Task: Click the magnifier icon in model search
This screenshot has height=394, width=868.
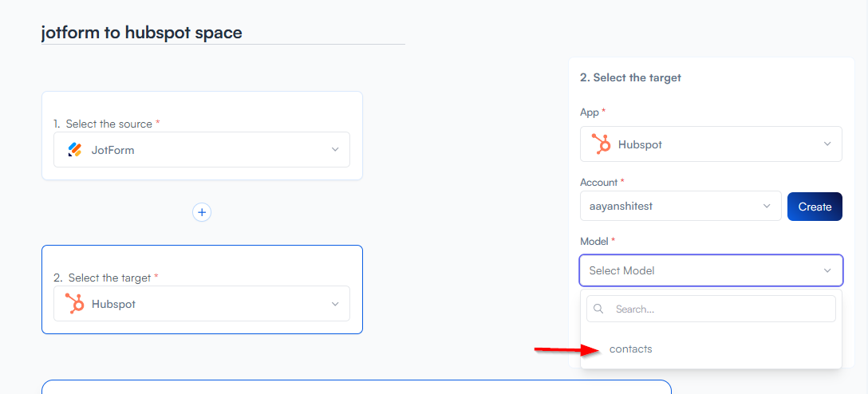Action: (x=599, y=309)
